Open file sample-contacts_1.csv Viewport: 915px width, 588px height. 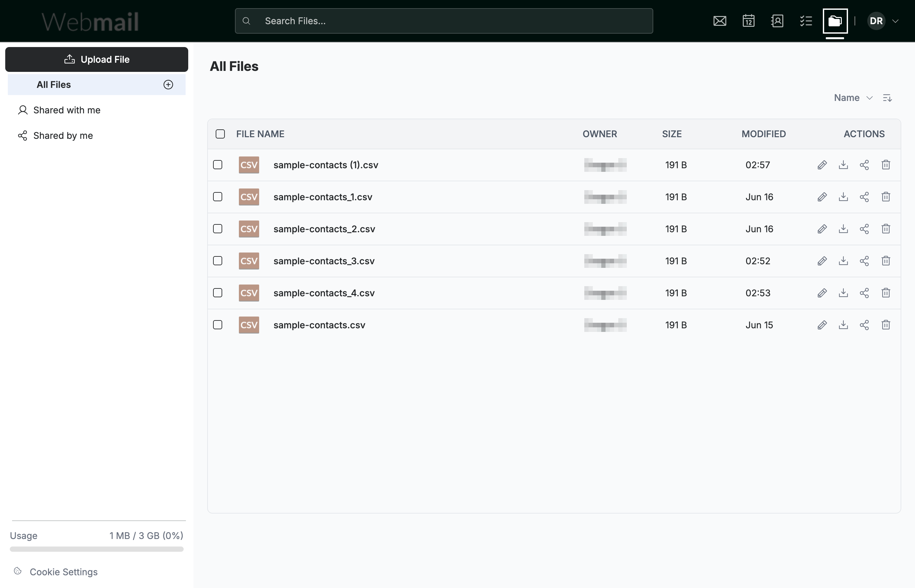(323, 197)
